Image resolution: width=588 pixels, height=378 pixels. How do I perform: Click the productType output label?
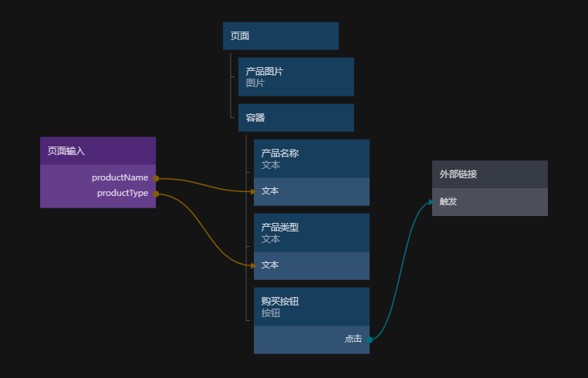coord(123,193)
